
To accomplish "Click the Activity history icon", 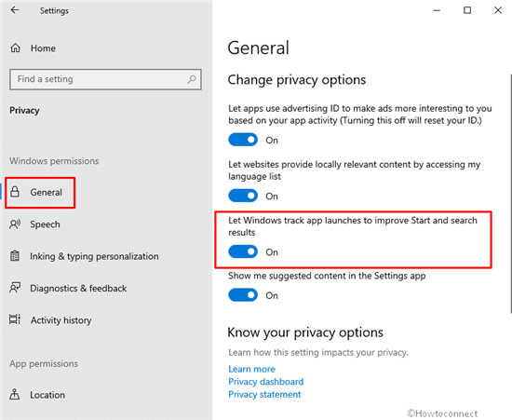I will point(15,319).
